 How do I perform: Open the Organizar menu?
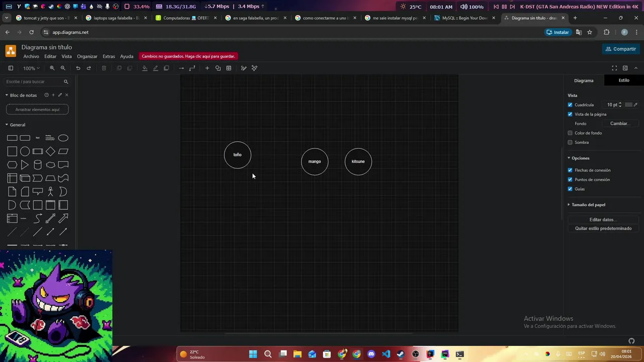coord(87,56)
